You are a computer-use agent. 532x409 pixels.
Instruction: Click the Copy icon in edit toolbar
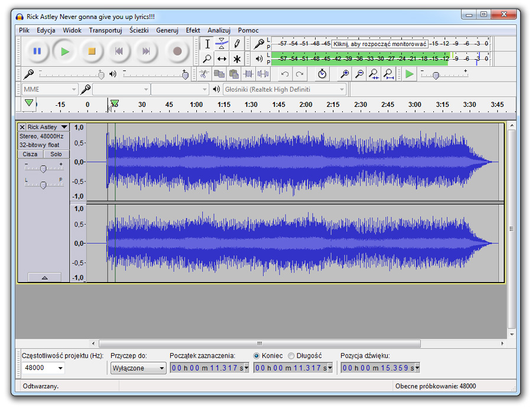tap(219, 74)
